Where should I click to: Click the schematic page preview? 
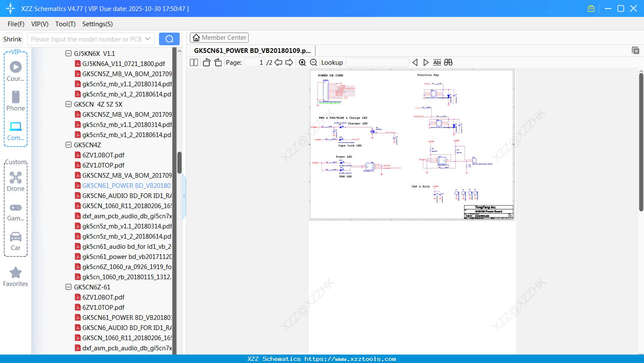pos(412,144)
